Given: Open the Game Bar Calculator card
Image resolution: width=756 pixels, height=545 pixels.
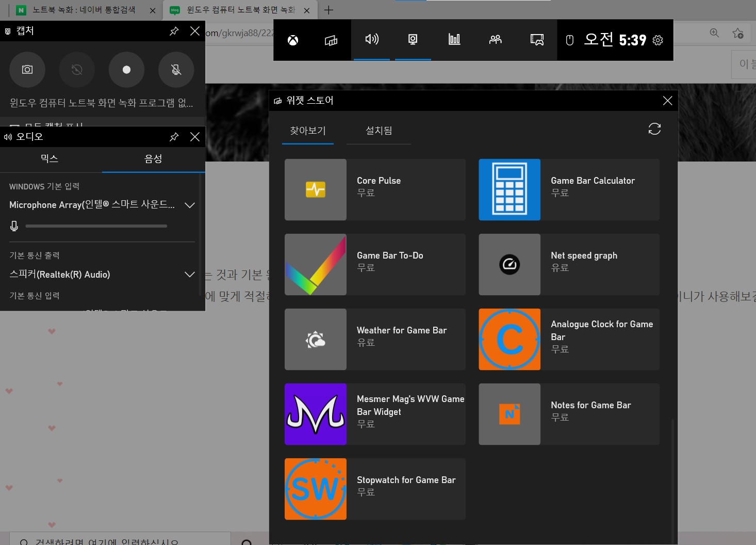Looking at the screenshot, I should [x=569, y=189].
